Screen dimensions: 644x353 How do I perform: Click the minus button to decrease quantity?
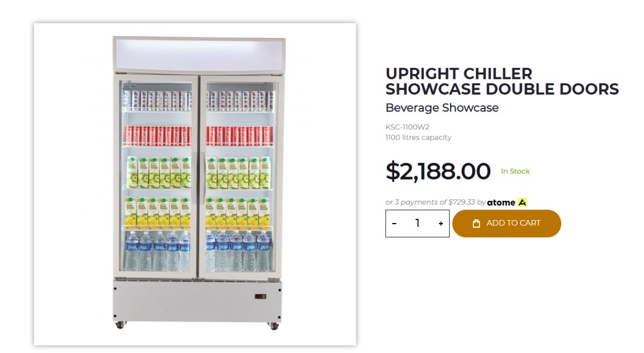click(395, 223)
